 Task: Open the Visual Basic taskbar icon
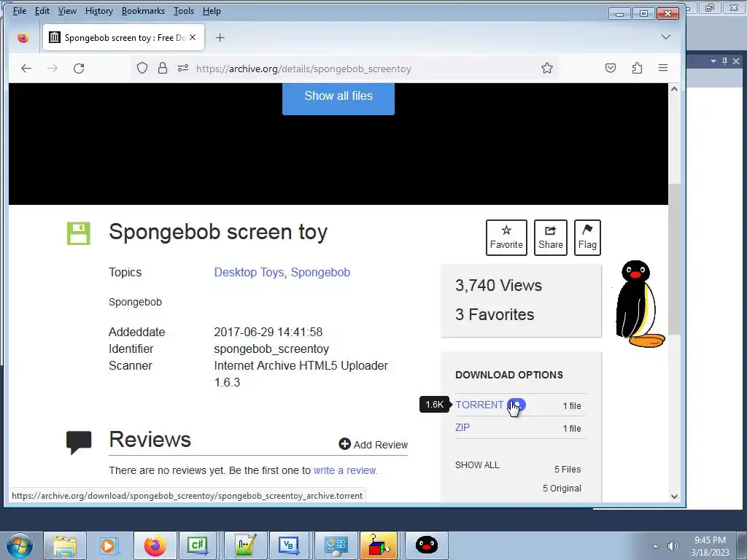pos(289,545)
